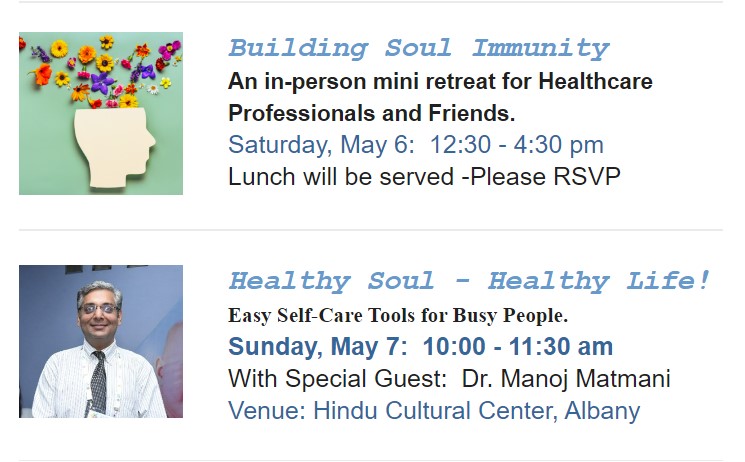Click the photo of Dr. Manoj Matmani
Image resolution: width=745 pixels, height=462 pixels.
point(101,341)
